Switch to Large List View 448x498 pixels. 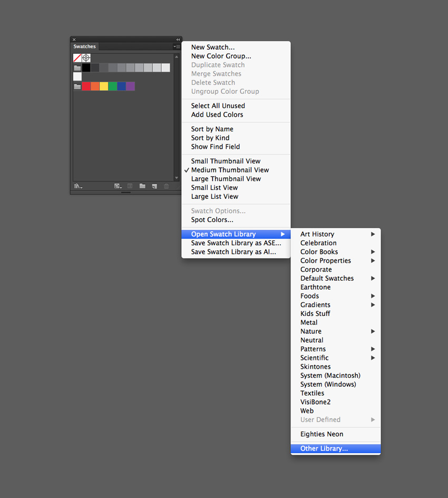pyautogui.click(x=236, y=197)
